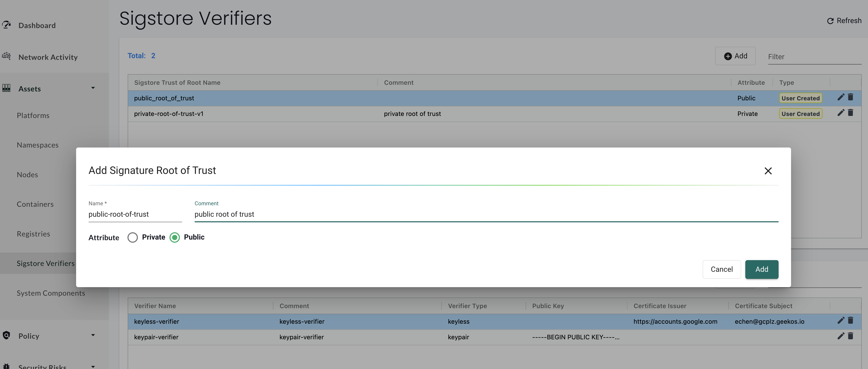Click the Refresh icon at top right

coord(830,21)
